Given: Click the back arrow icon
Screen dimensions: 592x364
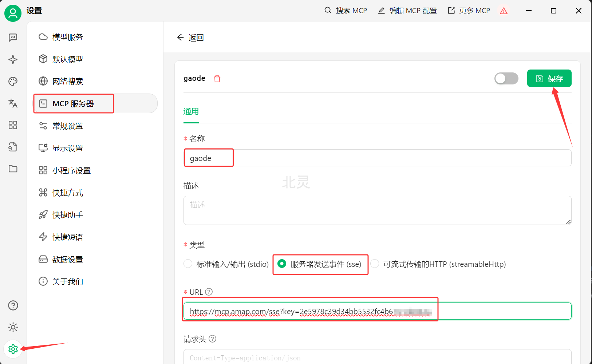Looking at the screenshot, I should tap(180, 37).
